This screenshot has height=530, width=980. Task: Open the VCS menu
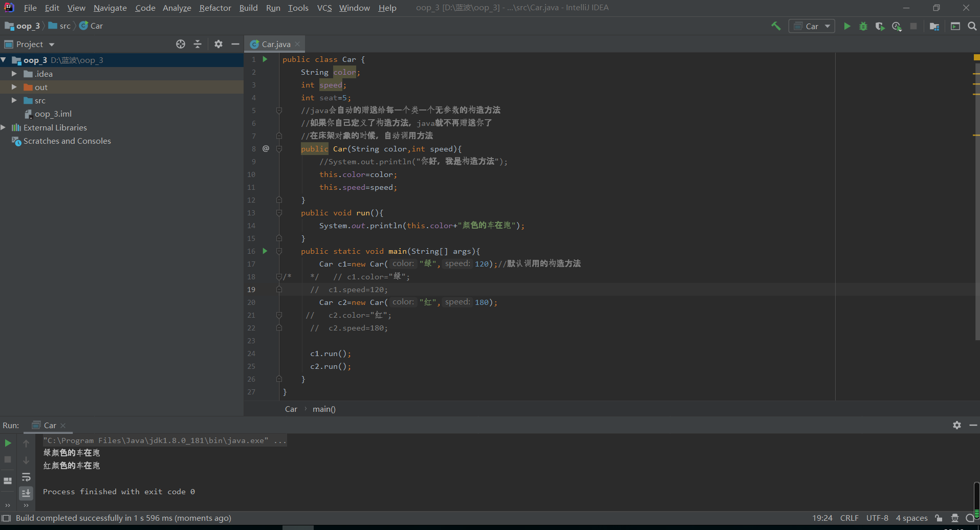coord(324,8)
